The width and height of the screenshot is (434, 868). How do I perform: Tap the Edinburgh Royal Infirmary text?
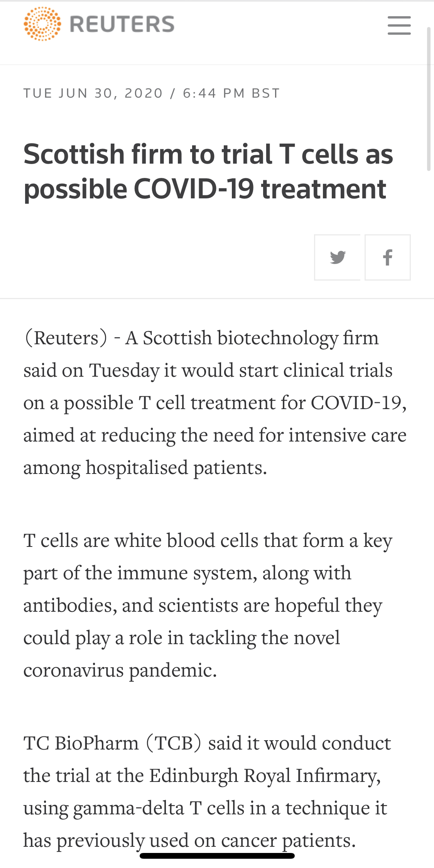pyautogui.click(x=265, y=775)
